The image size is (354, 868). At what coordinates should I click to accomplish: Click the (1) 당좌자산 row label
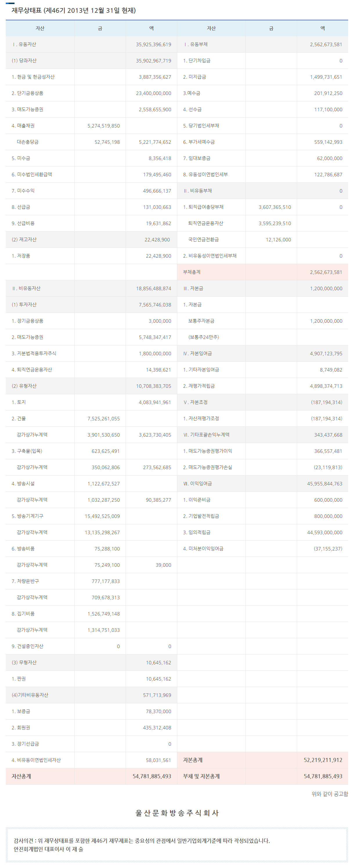coord(24,61)
